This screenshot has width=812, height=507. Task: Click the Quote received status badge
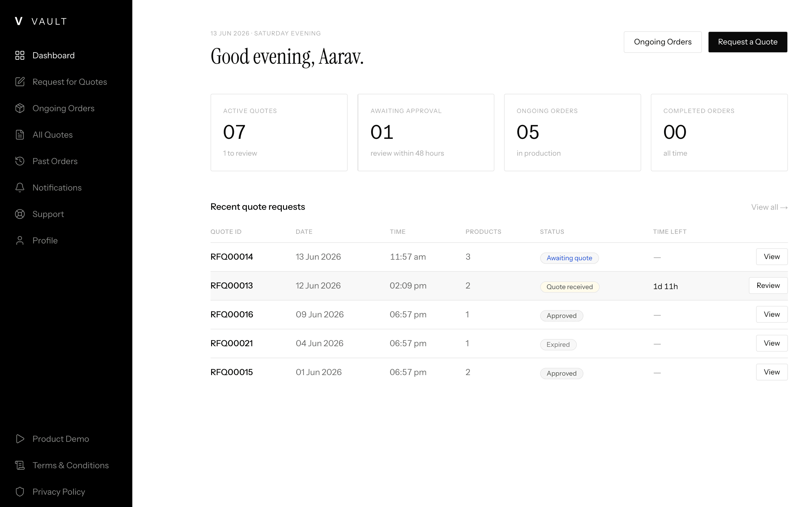(569, 287)
